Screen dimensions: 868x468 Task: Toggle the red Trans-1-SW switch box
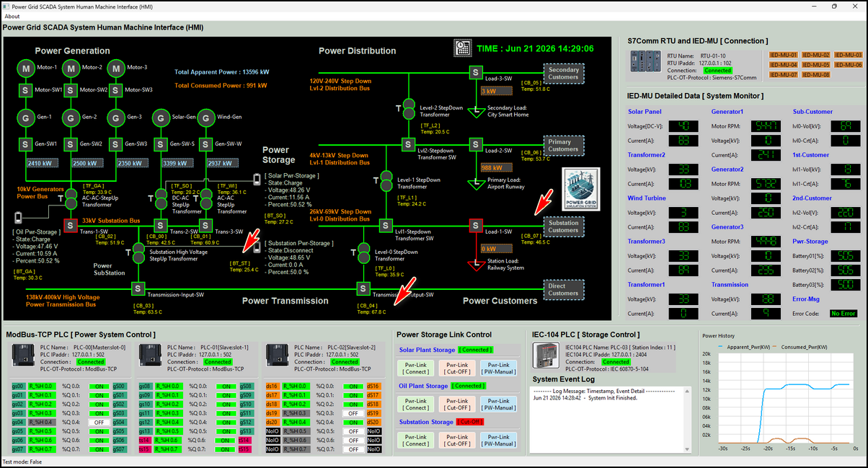[x=70, y=226]
